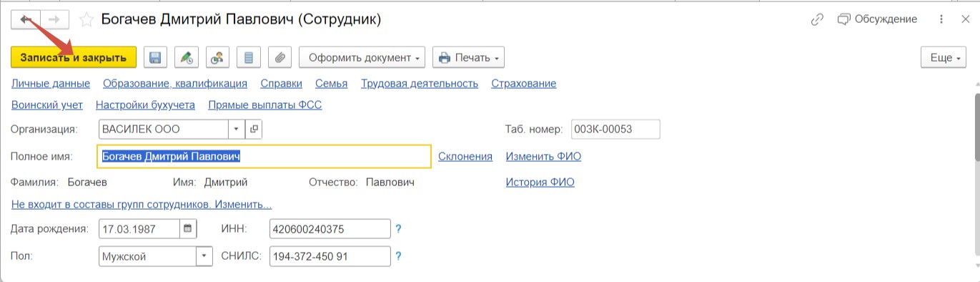
Task: Open the calendar picker for Дата рождения
Action: click(x=188, y=229)
